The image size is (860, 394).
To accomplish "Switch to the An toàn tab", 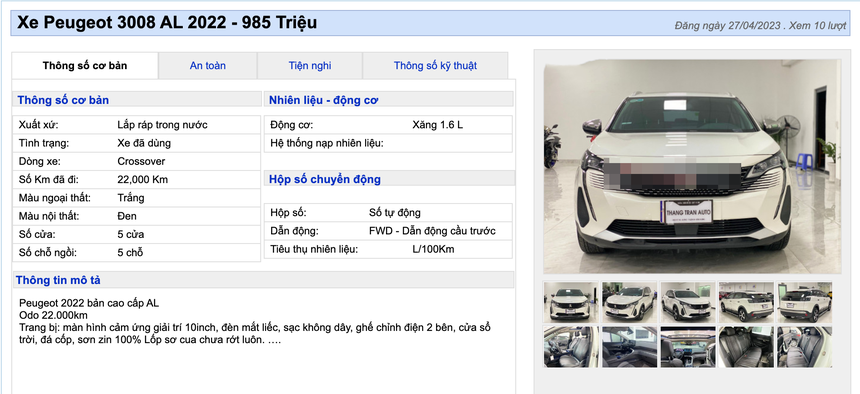I will coord(207,66).
